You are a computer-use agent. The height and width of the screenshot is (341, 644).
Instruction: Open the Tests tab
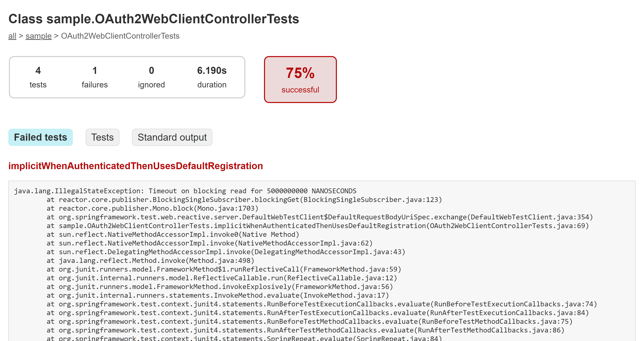pos(102,137)
